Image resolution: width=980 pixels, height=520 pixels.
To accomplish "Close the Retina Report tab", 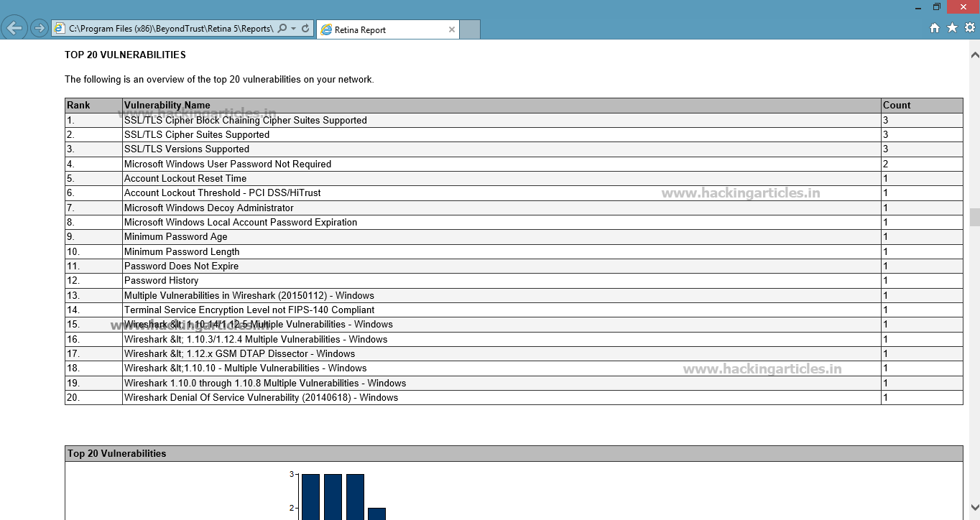I will coord(451,29).
